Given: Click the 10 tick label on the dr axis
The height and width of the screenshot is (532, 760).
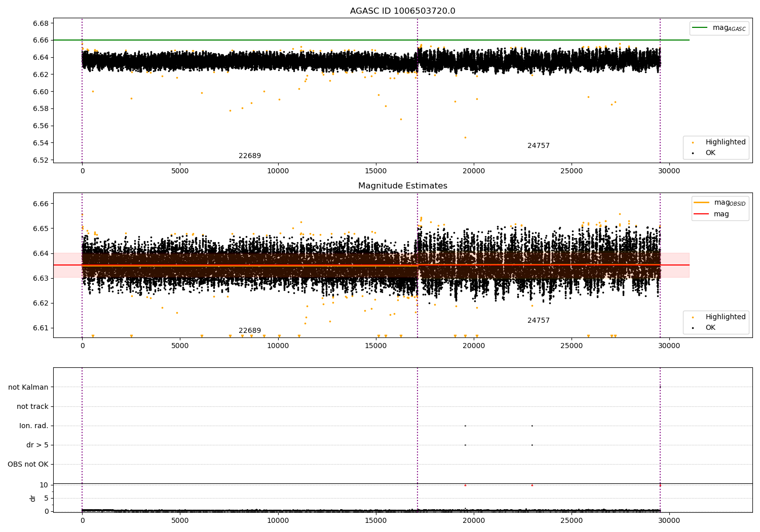Looking at the screenshot, I should click(x=44, y=485).
